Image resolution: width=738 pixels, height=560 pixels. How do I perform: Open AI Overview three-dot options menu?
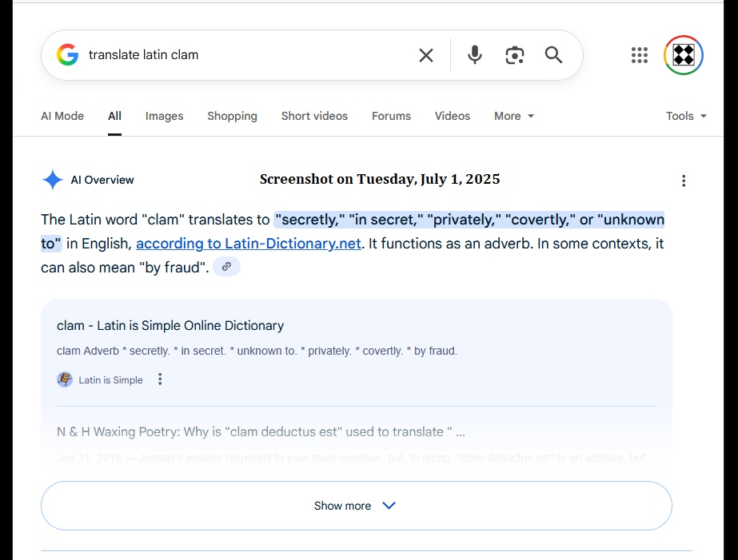click(683, 181)
